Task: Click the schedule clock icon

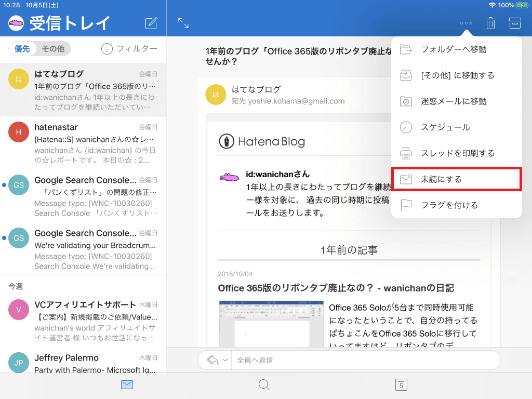Action: tap(406, 127)
